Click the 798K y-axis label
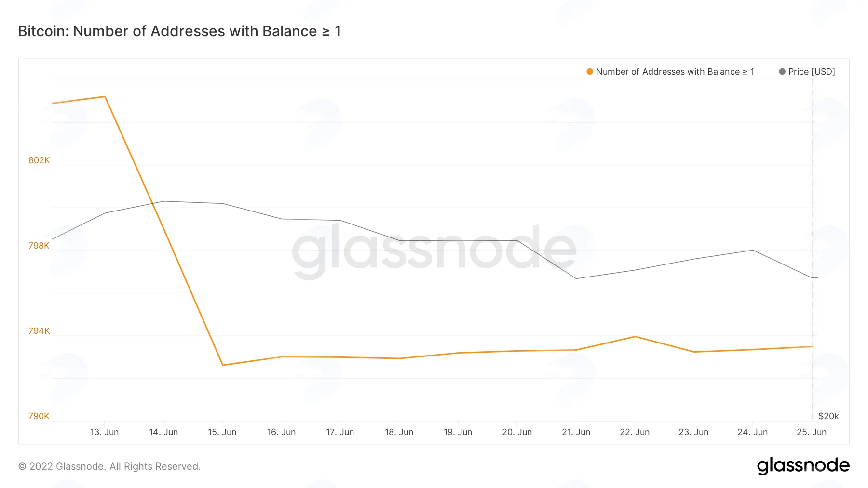 pos(39,246)
